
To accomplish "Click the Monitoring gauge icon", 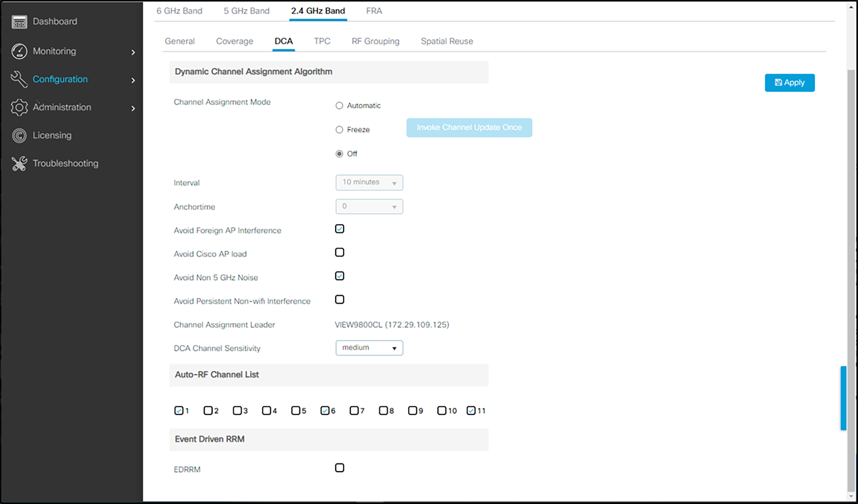I will (x=19, y=52).
